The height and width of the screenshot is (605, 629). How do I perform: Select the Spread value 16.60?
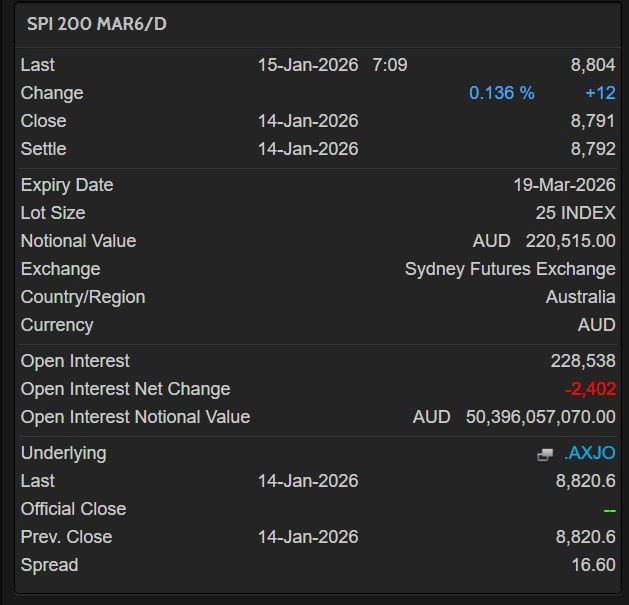tap(592, 565)
